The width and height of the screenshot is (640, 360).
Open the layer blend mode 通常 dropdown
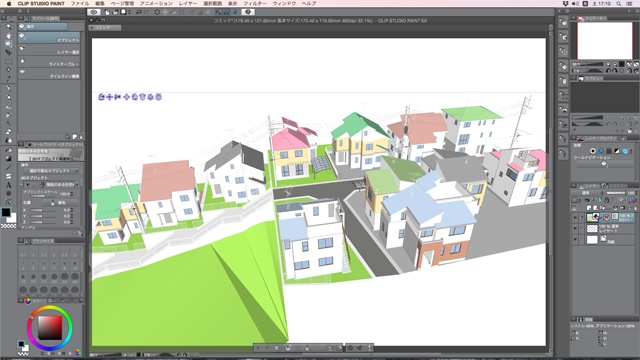click(588, 193)
